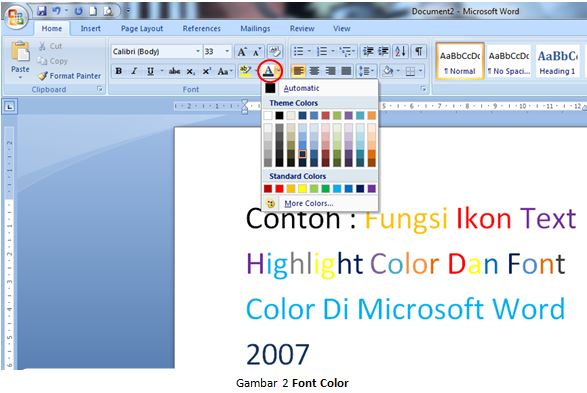Pick standard Red color swatch
This screenshot has height=393, width=587.
(x=279, y=188)
